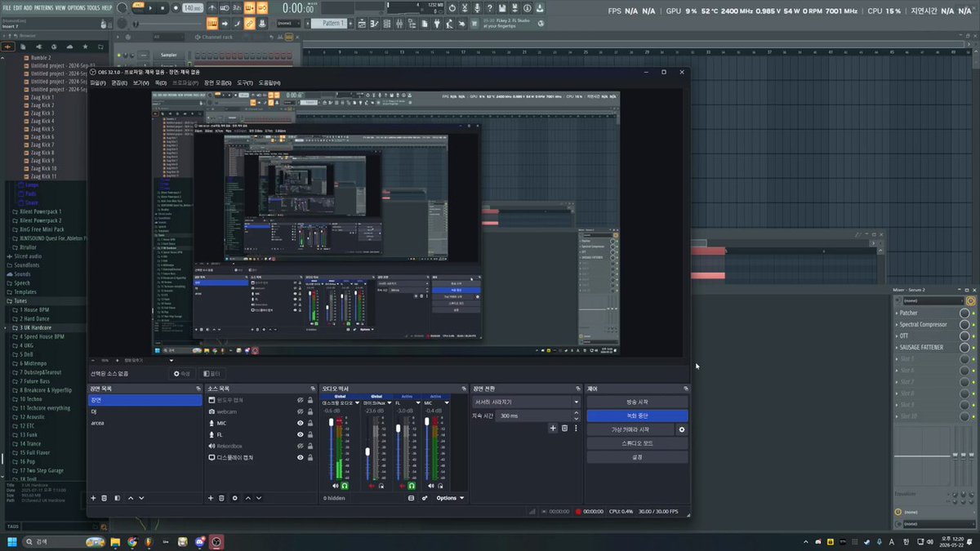Open the 보기(V) menu in OBS
The image size is (980, 551).
pos(140,83)
